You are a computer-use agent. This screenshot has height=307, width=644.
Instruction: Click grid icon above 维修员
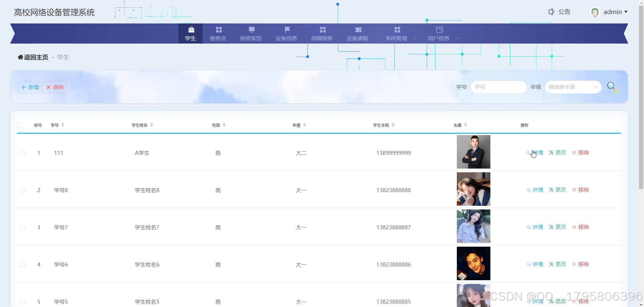[219, 30]
